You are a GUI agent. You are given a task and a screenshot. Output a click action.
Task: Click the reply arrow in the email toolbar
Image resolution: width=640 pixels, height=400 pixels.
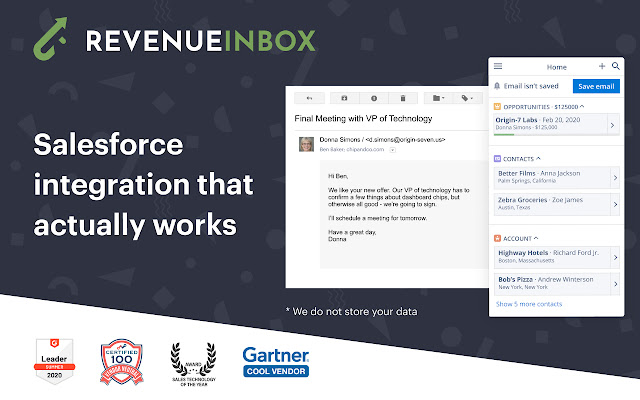pos(309,98)
